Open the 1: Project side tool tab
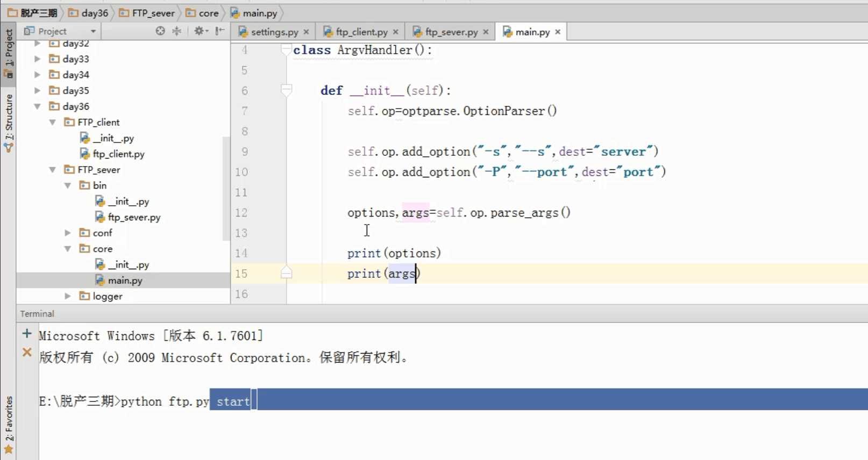Screen dimensions: 868x460 pyautogui.click(x=9, y=54)
